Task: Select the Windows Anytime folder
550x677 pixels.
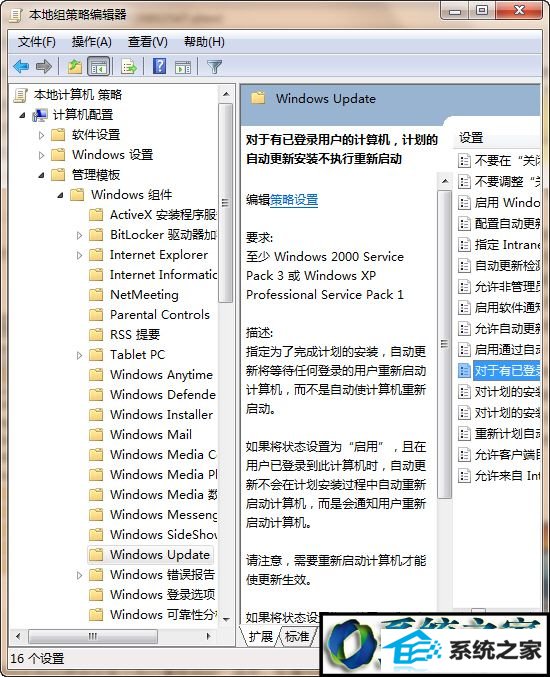Action: click(161, 374)
